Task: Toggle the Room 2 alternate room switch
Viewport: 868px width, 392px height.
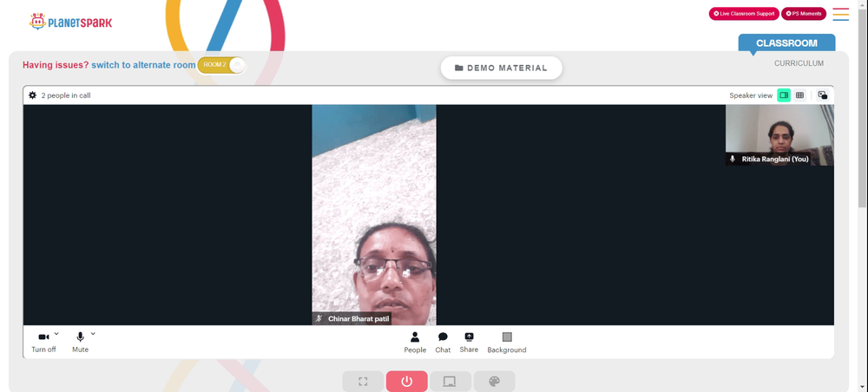Action: 221,65
